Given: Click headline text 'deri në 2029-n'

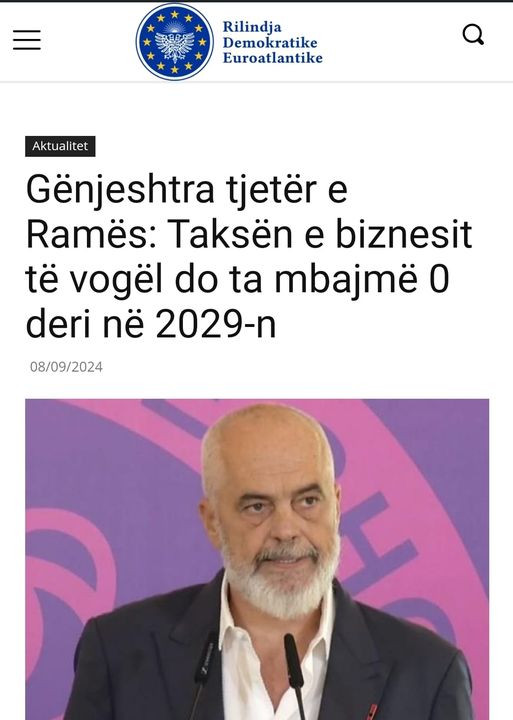Looking at the screenshot, I should [x=151, y=325].
